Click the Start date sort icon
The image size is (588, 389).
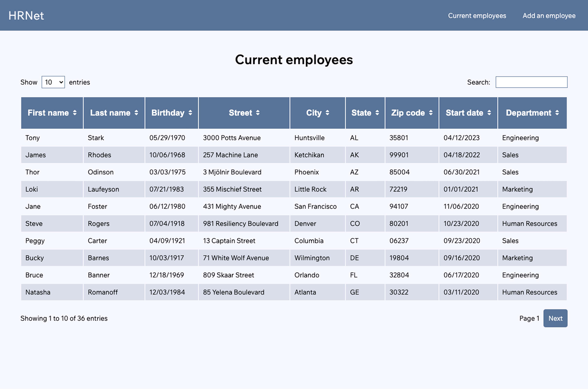pyautogui.click(x=489, y=113)
